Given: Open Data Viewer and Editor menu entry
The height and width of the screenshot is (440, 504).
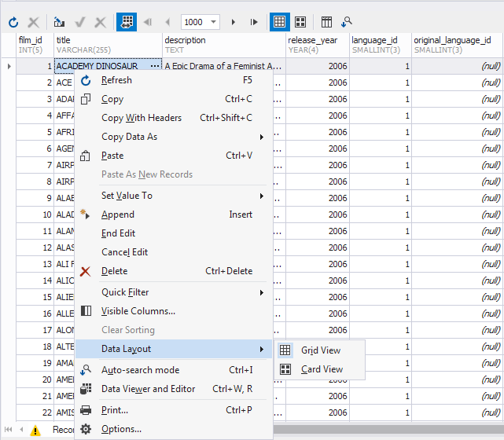Looking at the screenshot, I should tap(174, 389).
